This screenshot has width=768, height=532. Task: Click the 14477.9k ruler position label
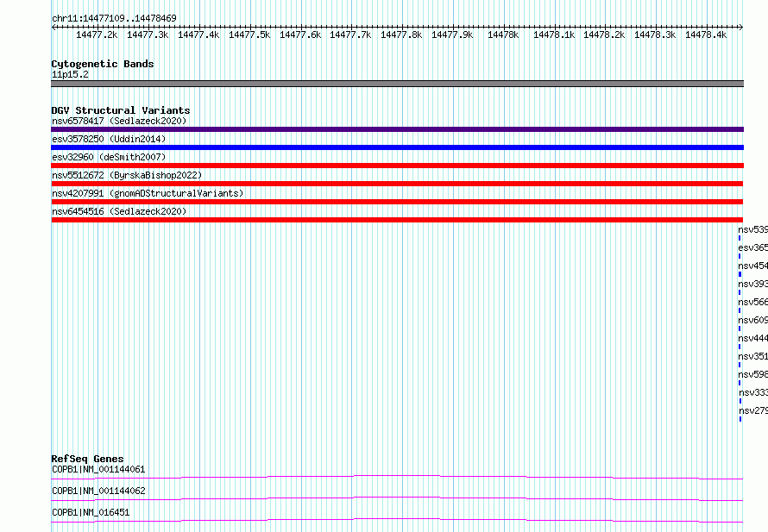tap(452, 34)
